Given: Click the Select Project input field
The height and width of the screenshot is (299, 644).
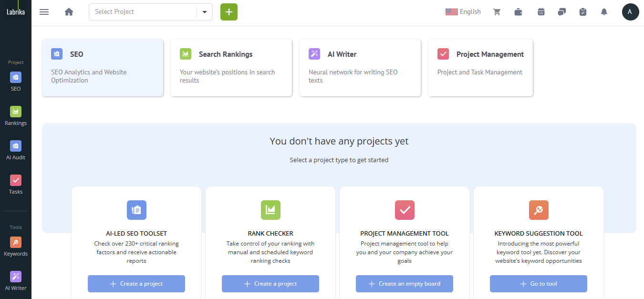Looking at the screenshot, I should click(143, 12).
